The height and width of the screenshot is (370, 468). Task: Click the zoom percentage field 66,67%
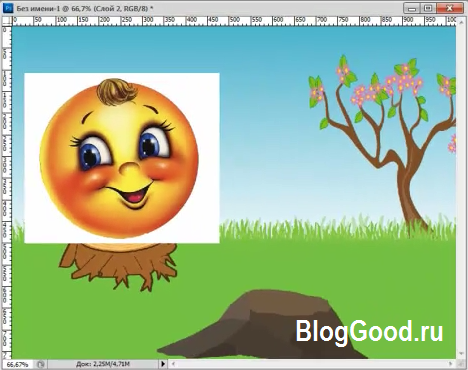point(17,364)
